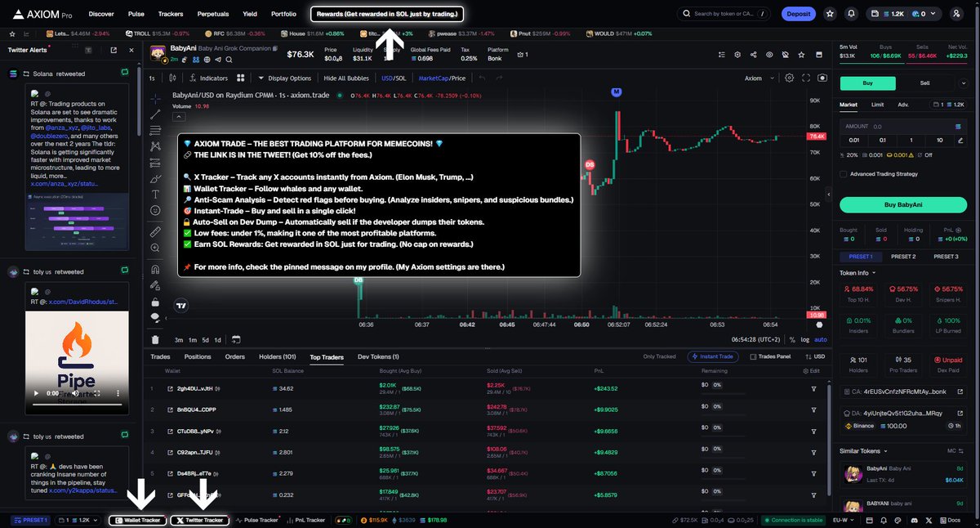Viewport: 980px width, 528px height.
Task: Toggle log scale on chart
Action: pyautogui.click(x=806, y=339)
